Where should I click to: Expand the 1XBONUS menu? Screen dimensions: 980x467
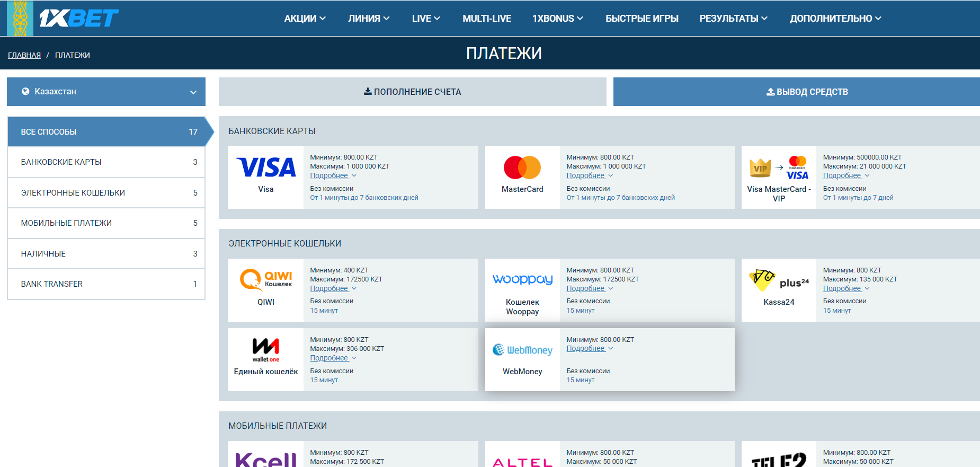pos(558,19)
